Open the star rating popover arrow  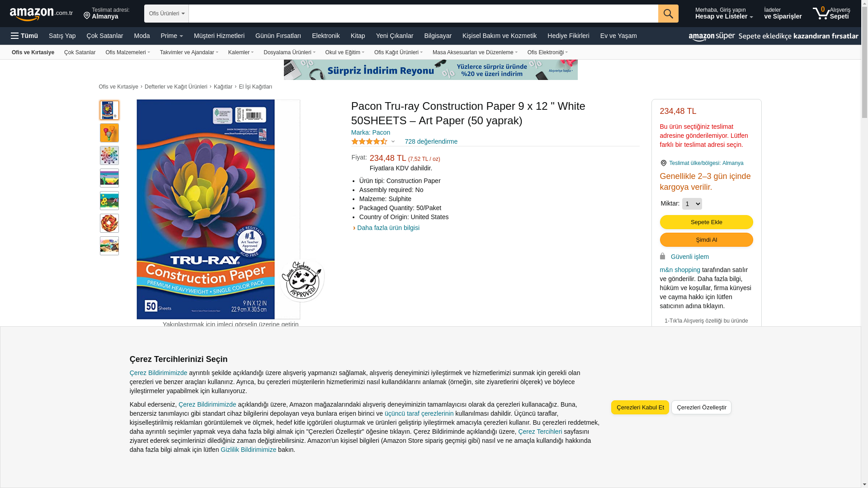click(x=393, y=142)
